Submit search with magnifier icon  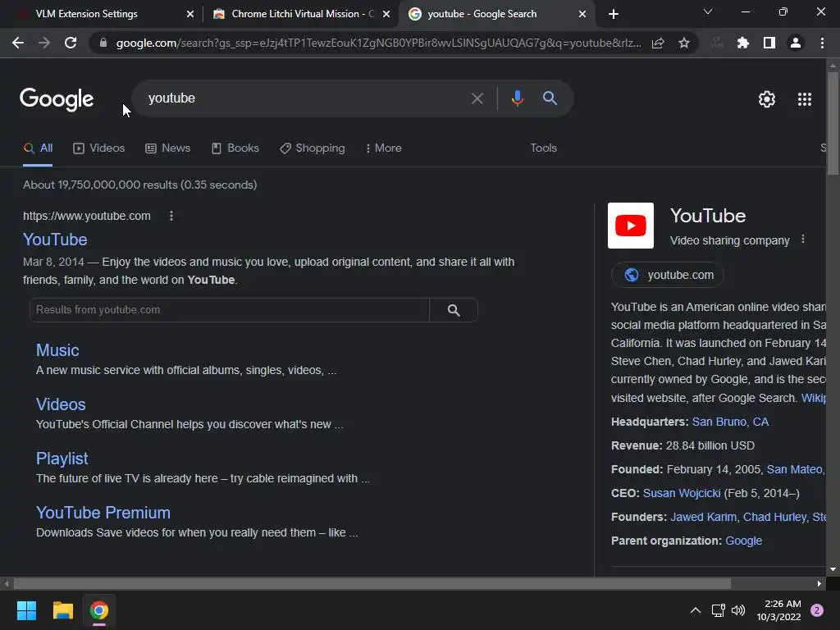tap(550, 98)
